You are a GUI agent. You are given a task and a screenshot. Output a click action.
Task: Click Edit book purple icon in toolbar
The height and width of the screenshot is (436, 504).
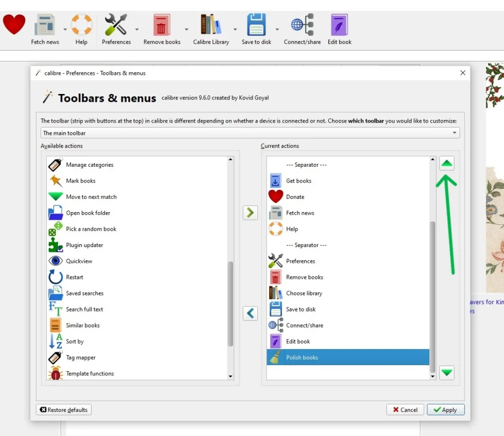[339, 25]
